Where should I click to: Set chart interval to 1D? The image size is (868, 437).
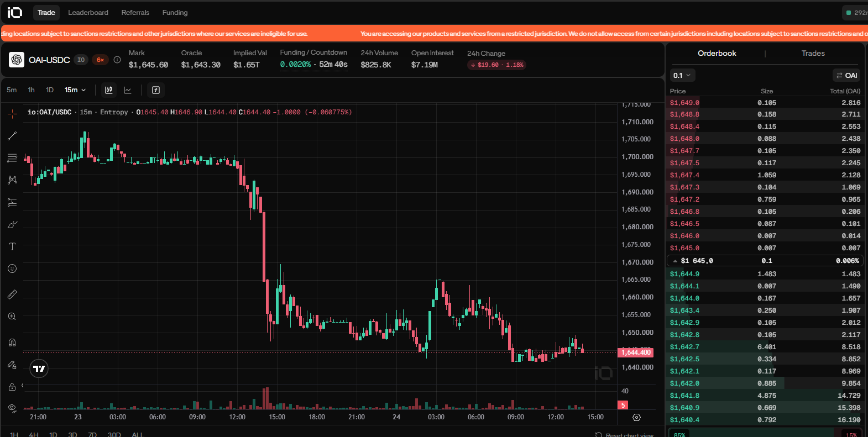[50, 90]
